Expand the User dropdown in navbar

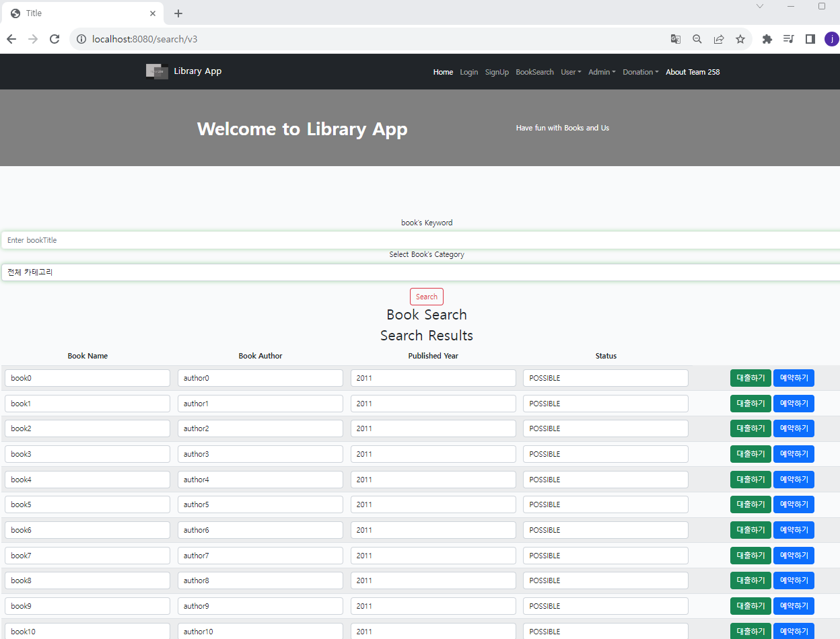(571, 72)
